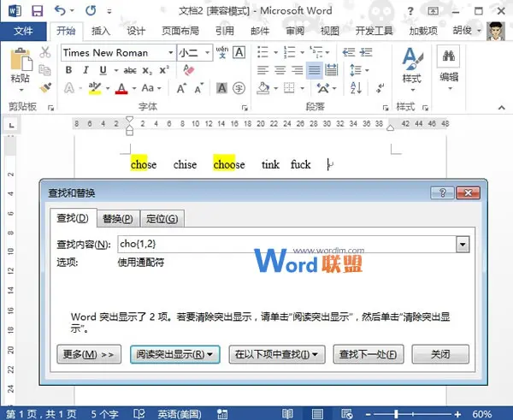Expand the font name dropdown
The width and height of the screenshot is (513, 420).
pyautogui.click(x=170, y=52)
